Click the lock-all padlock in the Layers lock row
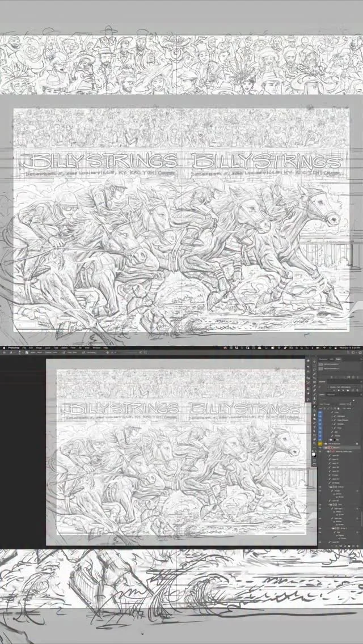The width and height of the screenshot is (363, 644). pos(339,408)
